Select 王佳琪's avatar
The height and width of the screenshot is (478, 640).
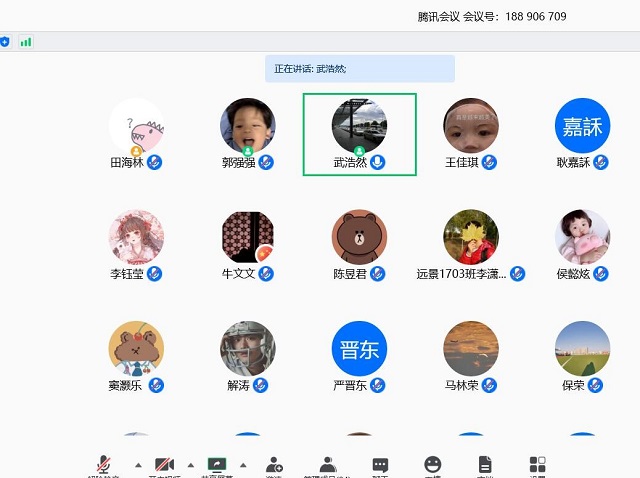[471, 126]
